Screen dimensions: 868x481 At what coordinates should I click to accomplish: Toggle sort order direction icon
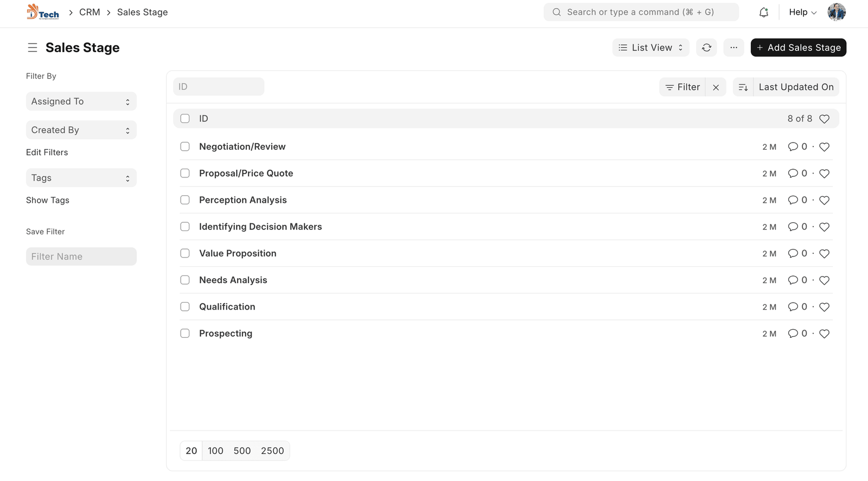(x=743, y=87)
